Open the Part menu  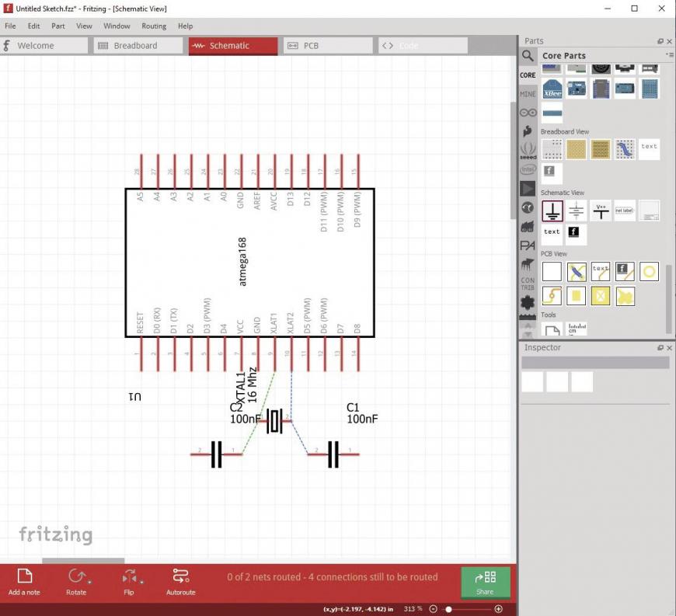tap(58, 26)
